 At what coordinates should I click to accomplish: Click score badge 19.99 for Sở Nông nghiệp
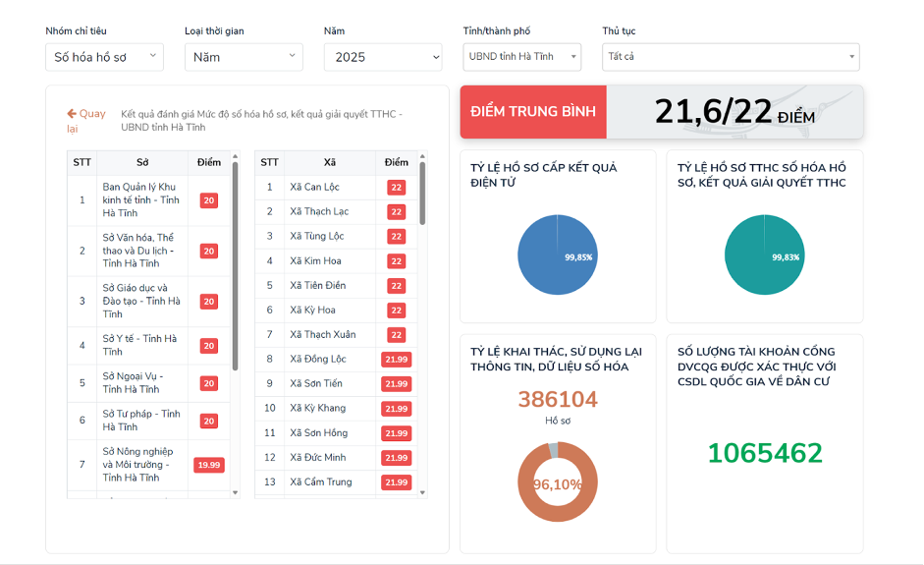[208, 465]
